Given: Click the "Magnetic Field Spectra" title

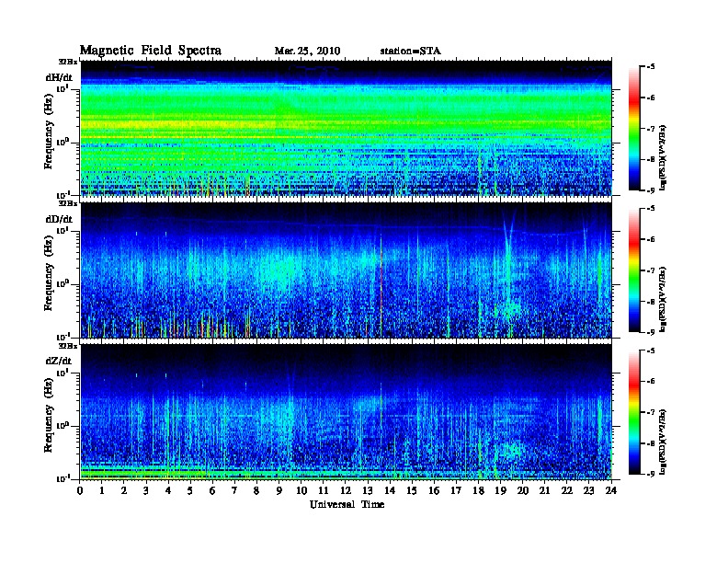Looking at the screenshot, I should [x=151, y=51].
